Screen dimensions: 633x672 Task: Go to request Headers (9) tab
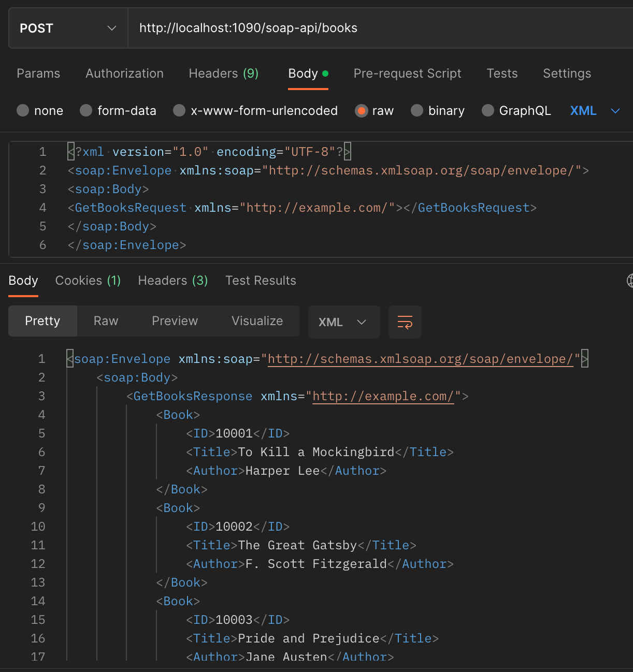point(223,74)
